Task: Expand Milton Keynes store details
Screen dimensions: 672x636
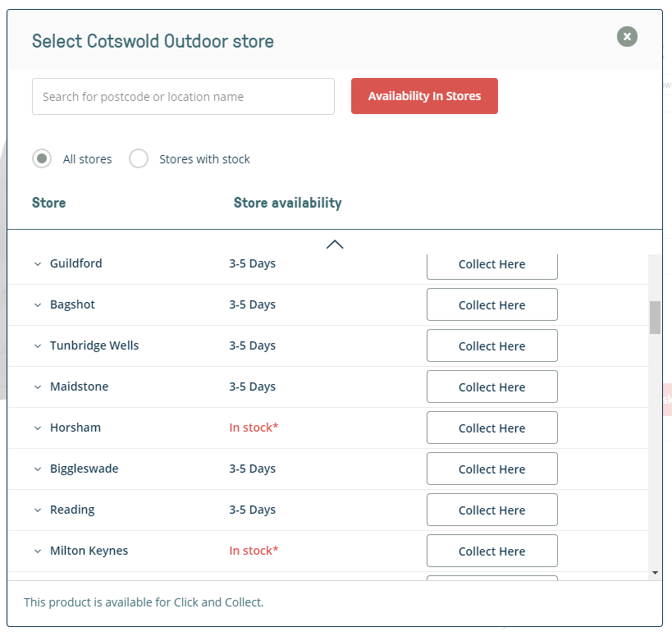Action: pyautogui.click(x=38, y=551)
